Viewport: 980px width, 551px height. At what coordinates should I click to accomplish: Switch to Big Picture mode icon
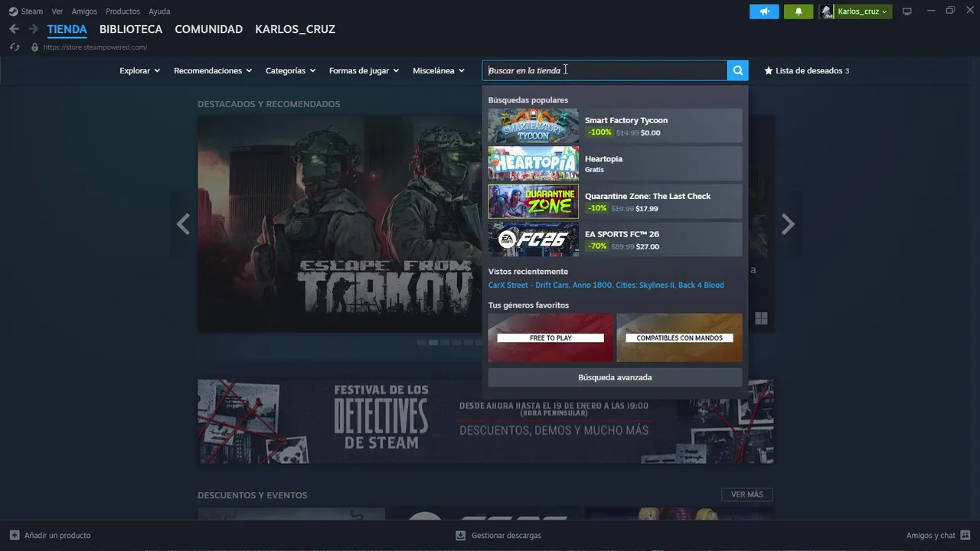coord(907,11)
